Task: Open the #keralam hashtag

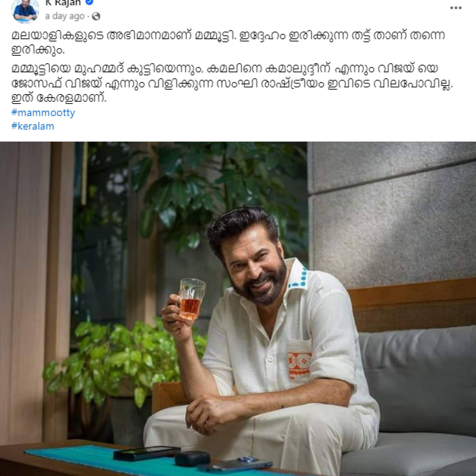Action: [x=33, y=126]
